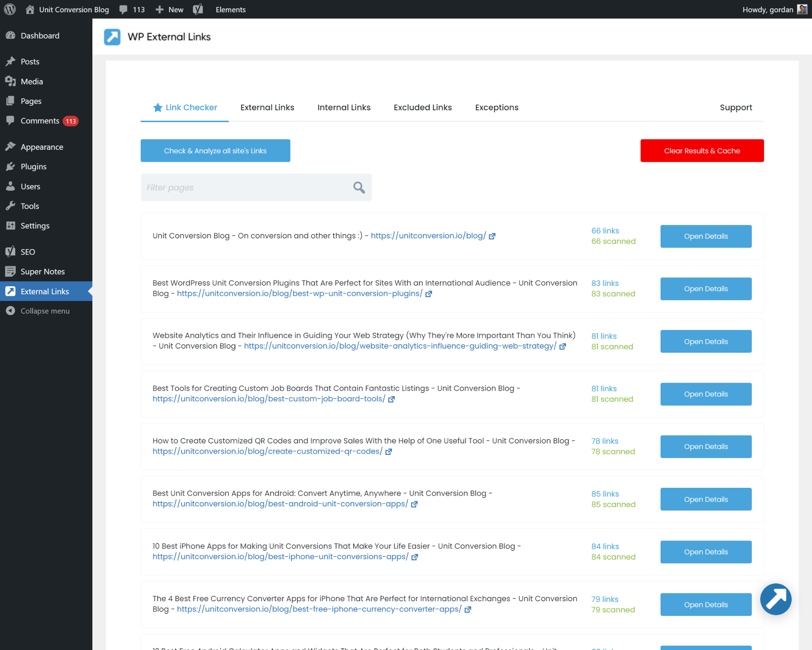Click the Appearance menu icon
The width and height of the screenshot is (812, 650).
point(11,147)
